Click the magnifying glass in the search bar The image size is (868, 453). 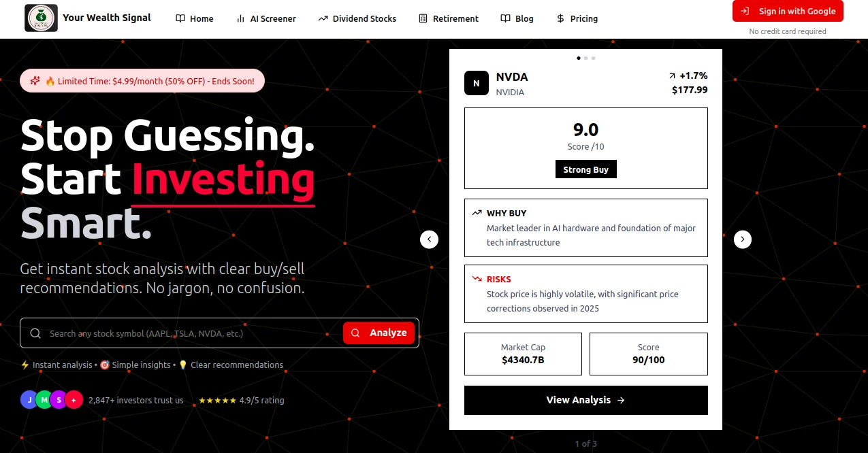coord(35,333)
